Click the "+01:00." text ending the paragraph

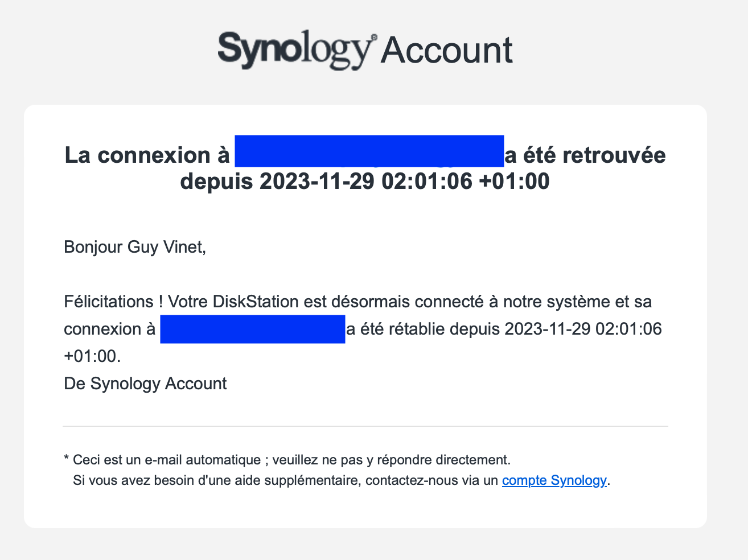point(92,356)
